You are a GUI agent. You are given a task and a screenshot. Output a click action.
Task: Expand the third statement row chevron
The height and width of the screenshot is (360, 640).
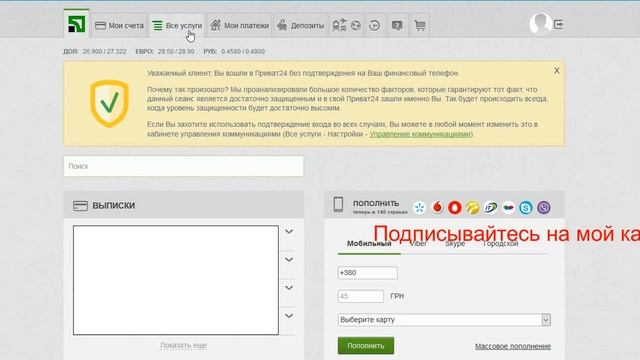click(289, 288)
